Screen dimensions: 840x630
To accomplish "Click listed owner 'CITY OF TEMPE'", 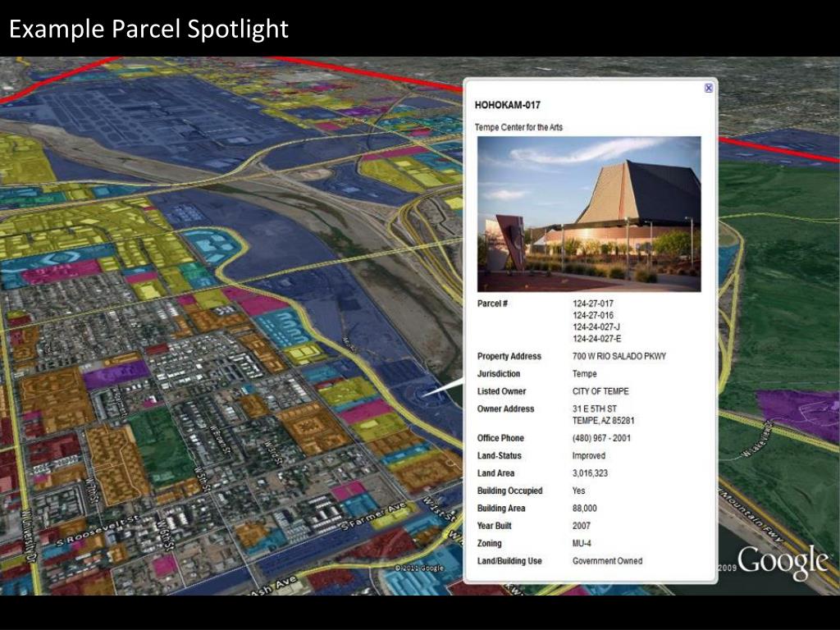I will [x=600, y=391].
